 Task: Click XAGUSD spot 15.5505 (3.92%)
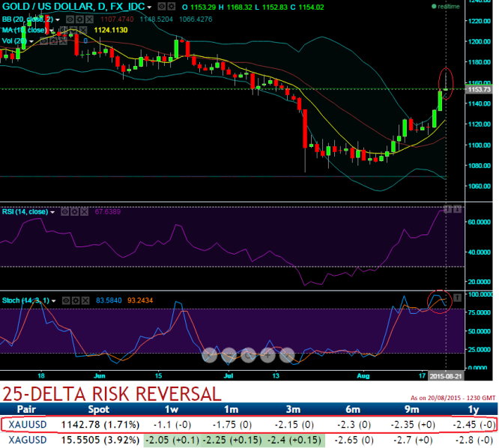coord(100,440)
